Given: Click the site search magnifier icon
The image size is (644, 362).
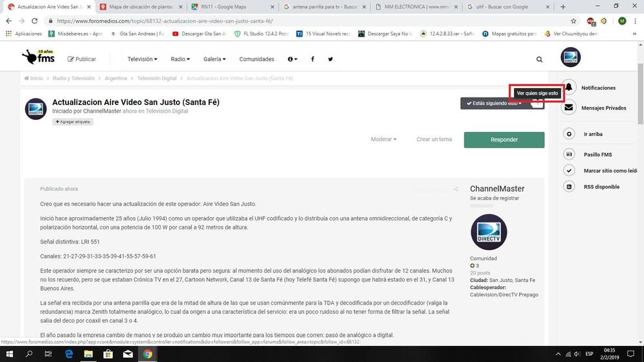Looking at the screenshot, I should click(x=539, y=59).
